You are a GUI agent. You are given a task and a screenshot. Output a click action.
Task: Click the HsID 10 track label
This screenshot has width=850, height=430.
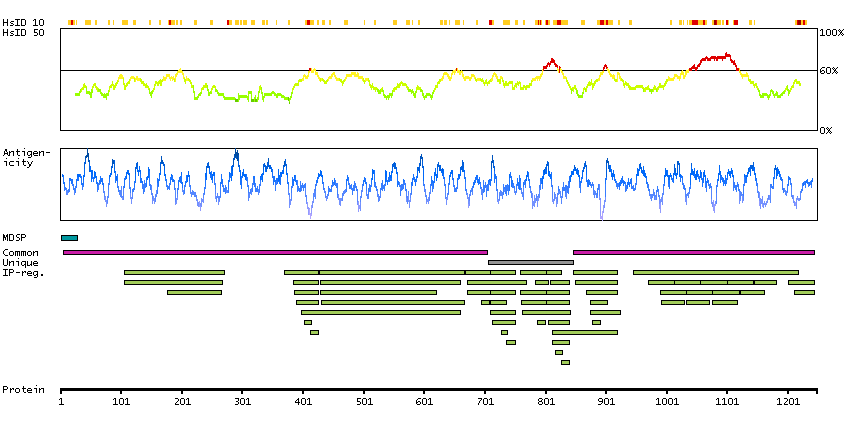point(23,22)
